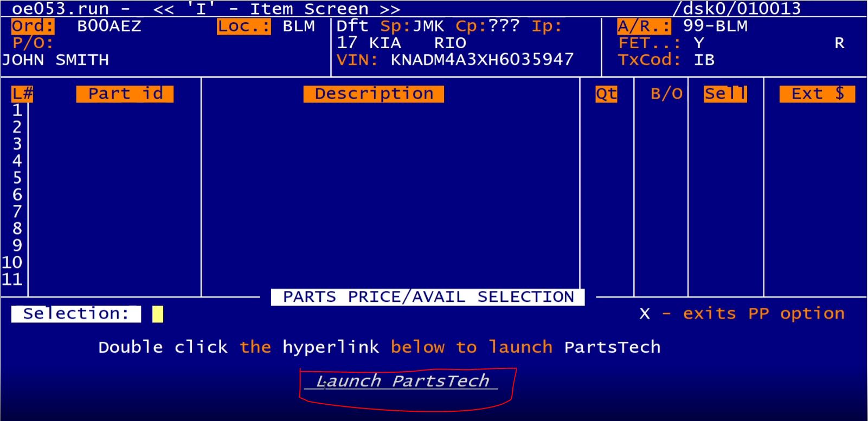The height and width of the screenshot is (421, 868).
Task: Click the 'X - exits PP option' text
Action: (742, 314)
